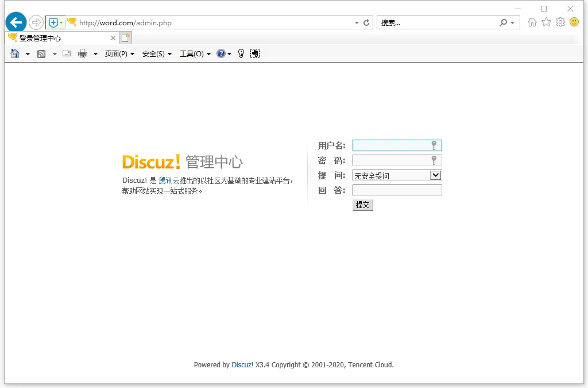Click the 用户名 username input field
588x388 pixels.
tap(392, 145)
